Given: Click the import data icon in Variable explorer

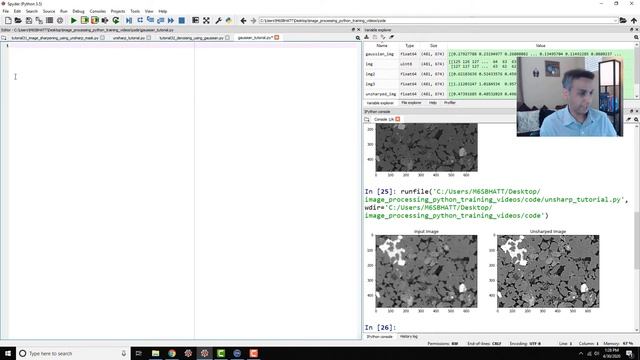Looking at the screenshot, I should (x=367, y=37).
